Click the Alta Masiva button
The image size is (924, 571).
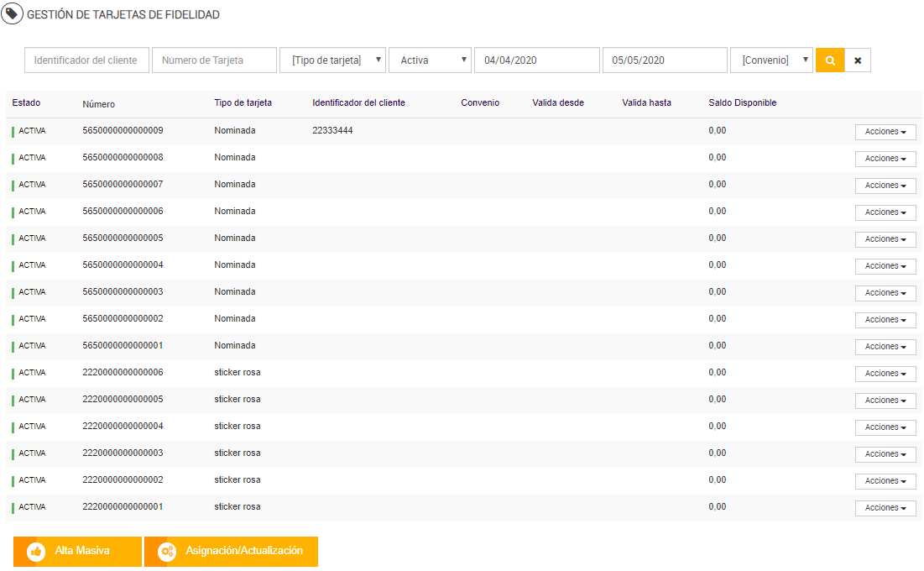pyautogui.click(x=78, y=552)
